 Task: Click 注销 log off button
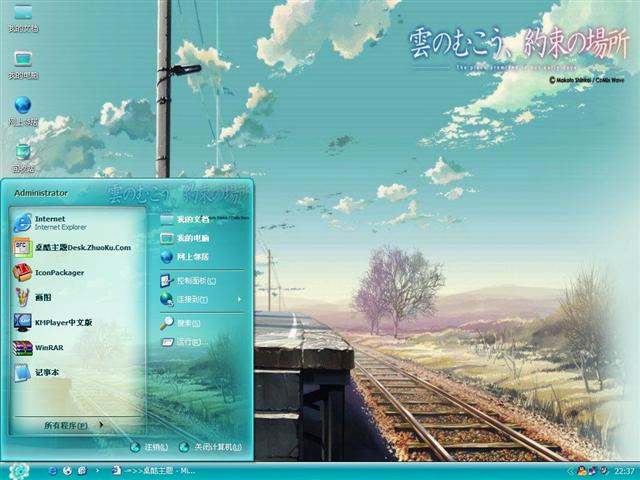[x=149, y=447]
